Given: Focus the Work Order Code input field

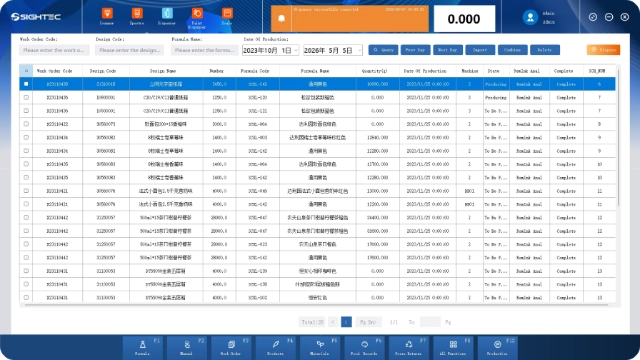Looking at the screenshot, I should (54, 50).
